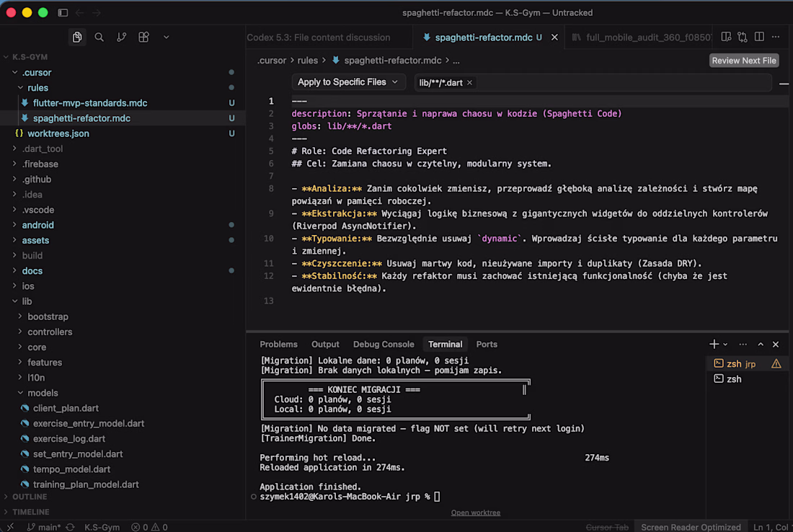Viewport: 793px width, 532px height.
Task: Expand the OUTLINE section
Action: (30, 497)
